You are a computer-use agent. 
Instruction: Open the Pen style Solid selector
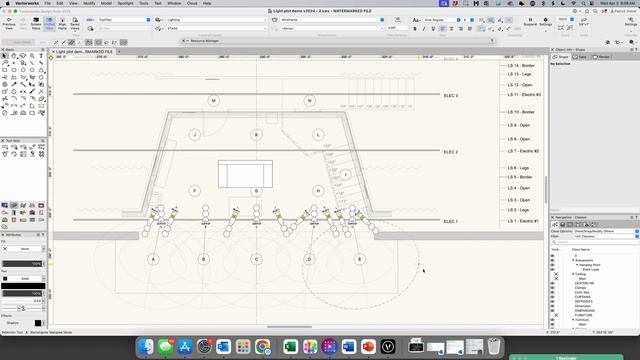tap(24, 278)
